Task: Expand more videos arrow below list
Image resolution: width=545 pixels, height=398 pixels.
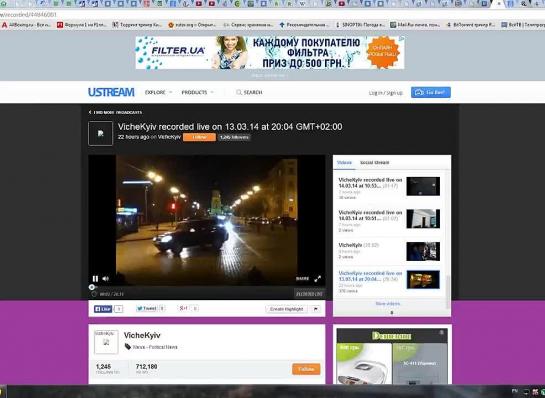Action: pyautogui.click(x=392, y=312)
